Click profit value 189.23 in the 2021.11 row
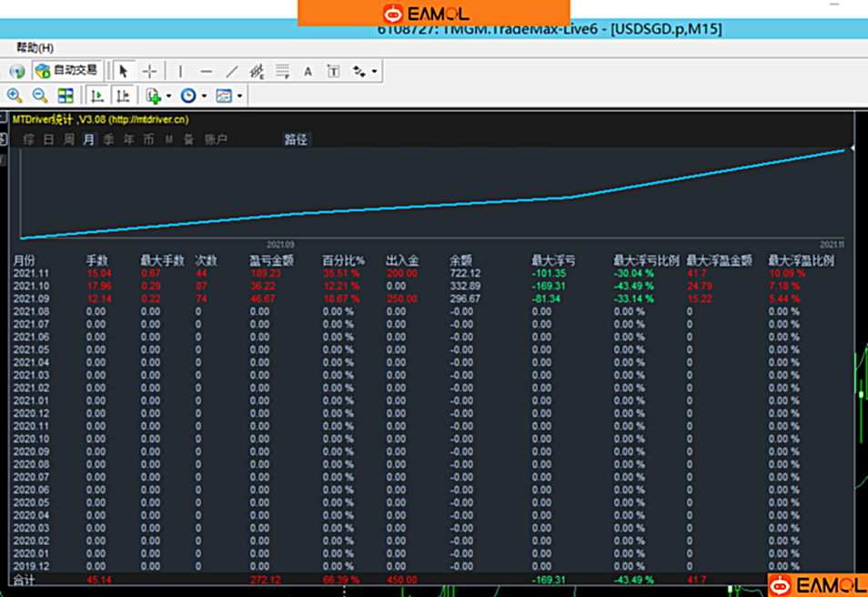 click(265, 273)
